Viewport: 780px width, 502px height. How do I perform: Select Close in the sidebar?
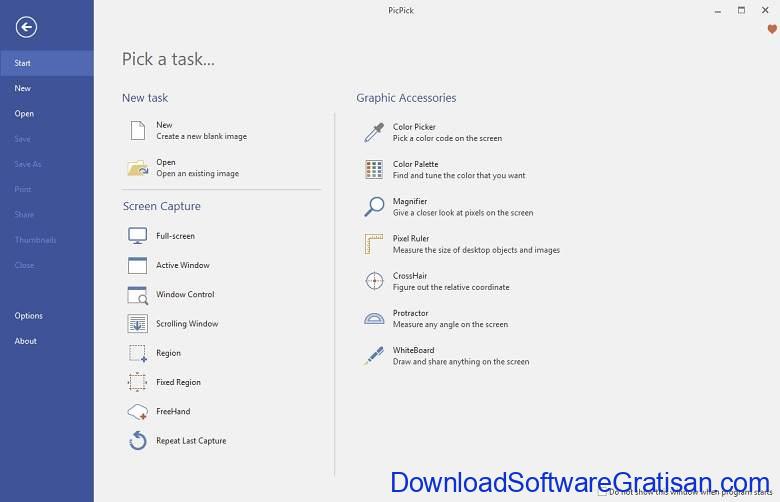point(47,265)
